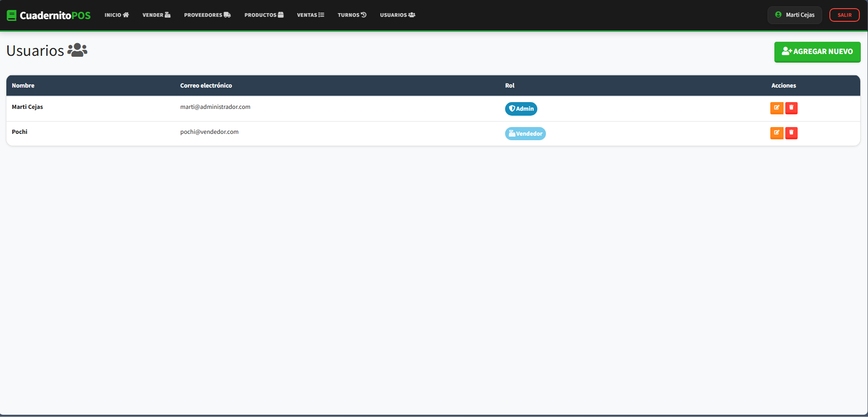Click the email pochi@vendedor.com
The height and width of the screenshot is (417, 868).
pos(209,132)
